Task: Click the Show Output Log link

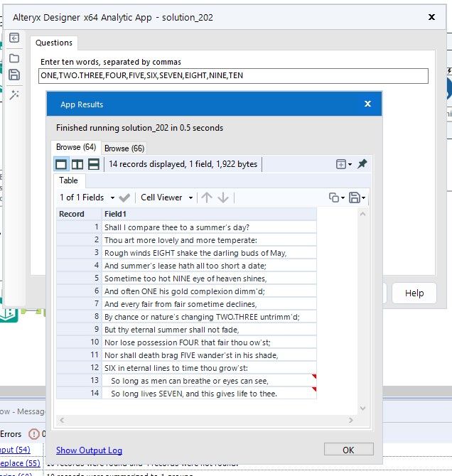Action: click(x=89, y=450)
